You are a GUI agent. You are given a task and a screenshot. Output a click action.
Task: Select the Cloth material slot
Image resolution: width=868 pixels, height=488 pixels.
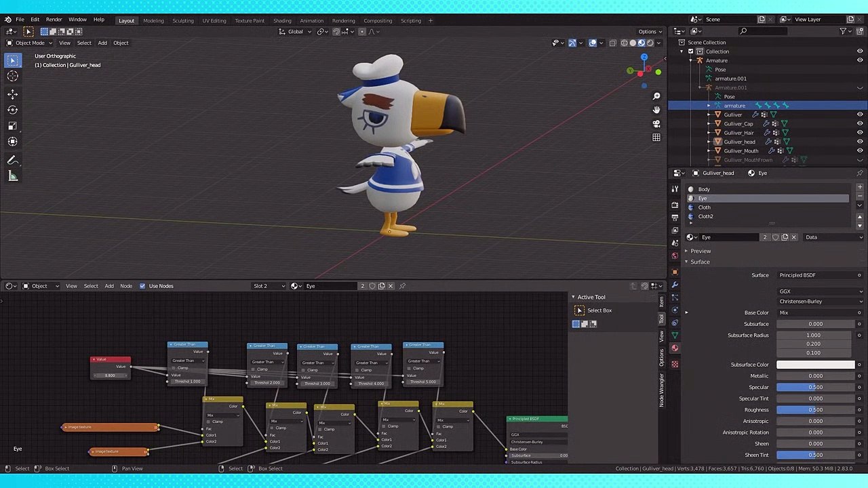(x=705, y=207)
